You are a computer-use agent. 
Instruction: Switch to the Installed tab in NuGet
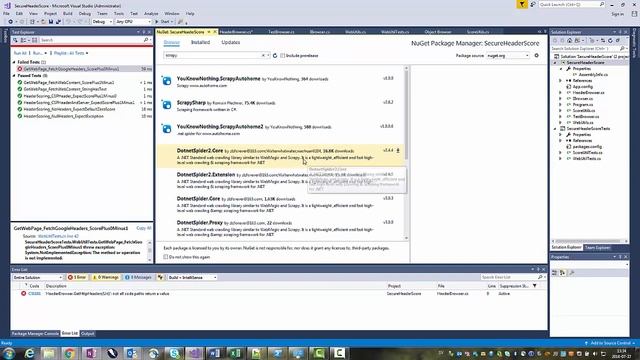[200, 42]
